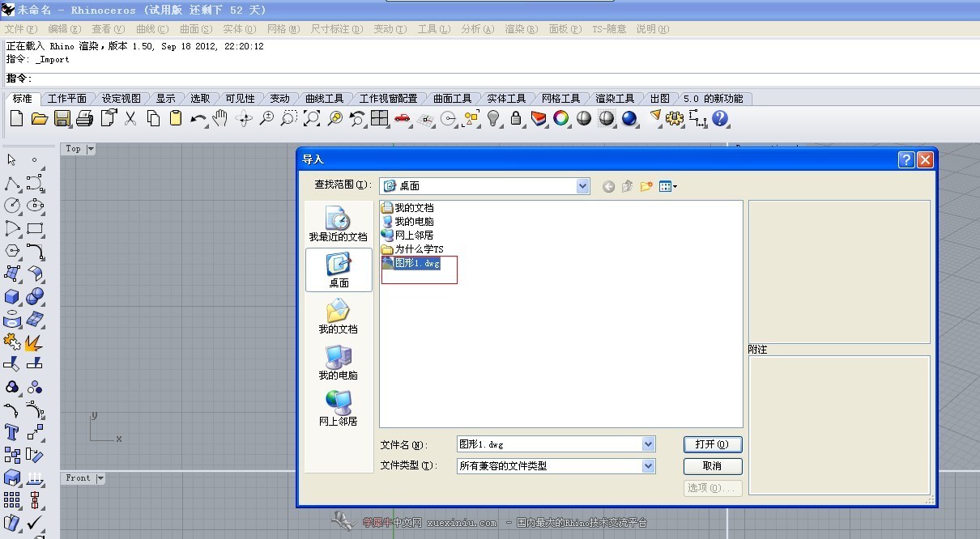Click the light bulb icon in the toolbar
Viewport: 980px width, 539px height.
[493, 119]
